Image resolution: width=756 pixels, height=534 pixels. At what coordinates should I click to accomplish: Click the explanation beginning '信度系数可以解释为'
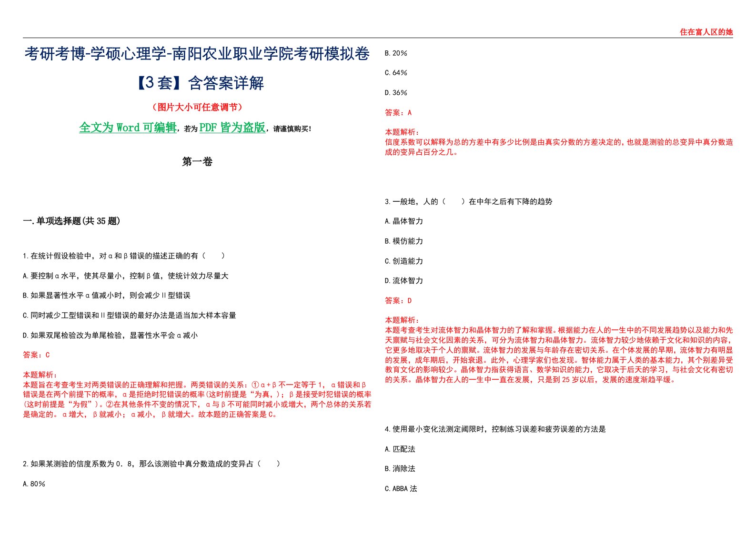pos(559,147)
